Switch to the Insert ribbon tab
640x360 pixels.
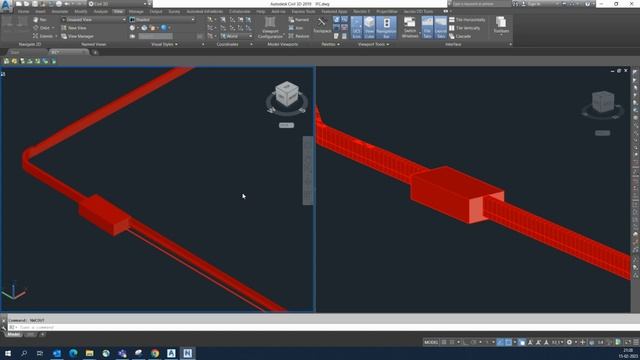click(x=40, y=12)
